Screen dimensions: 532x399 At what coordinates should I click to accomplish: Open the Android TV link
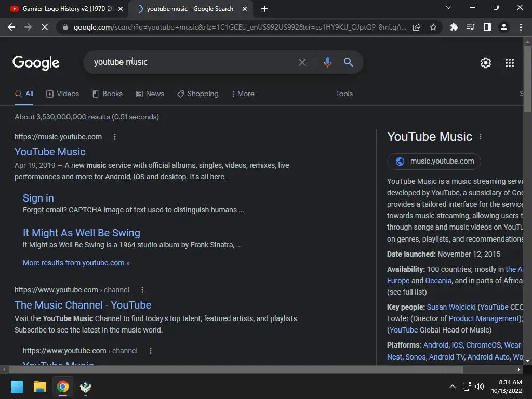[x=446, y=357]
